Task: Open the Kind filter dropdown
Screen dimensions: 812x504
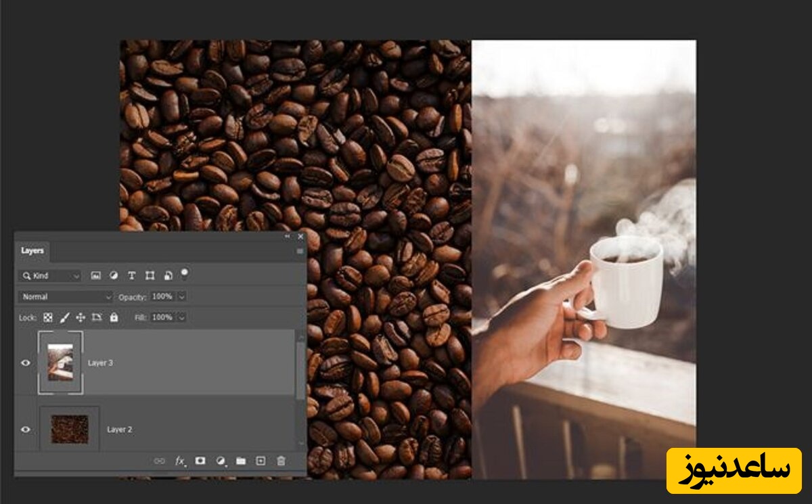Action: [50, 276]
